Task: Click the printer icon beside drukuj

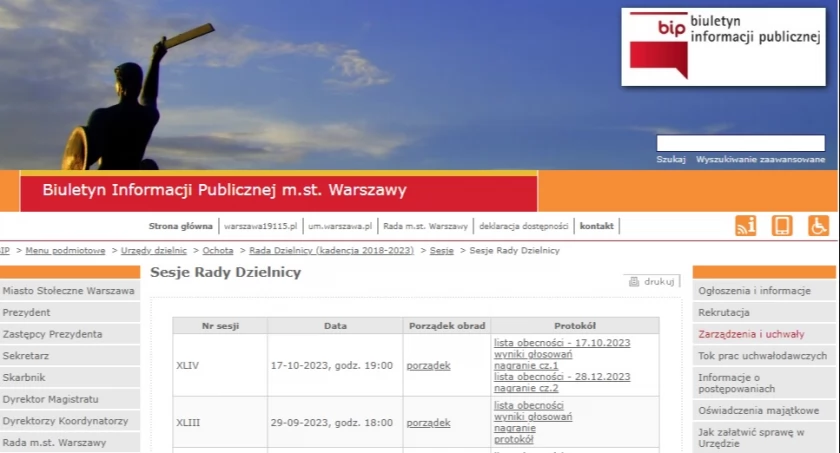Action: pos(634,282)
